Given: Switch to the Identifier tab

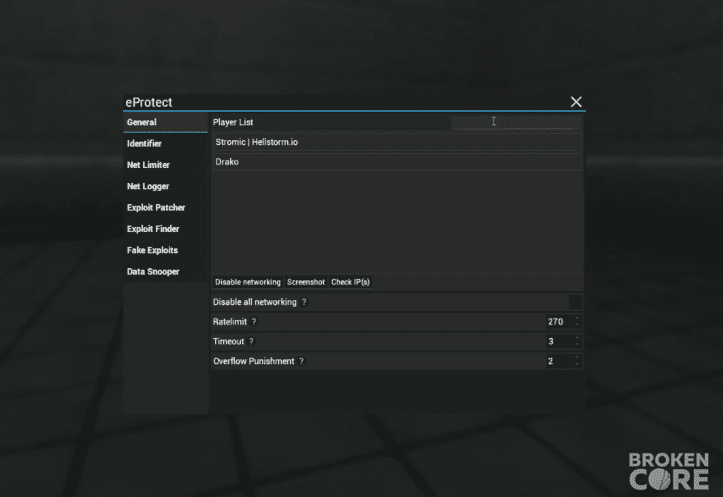Looking at the screenshot, I should pyautogui.click(x=165, y=143).
